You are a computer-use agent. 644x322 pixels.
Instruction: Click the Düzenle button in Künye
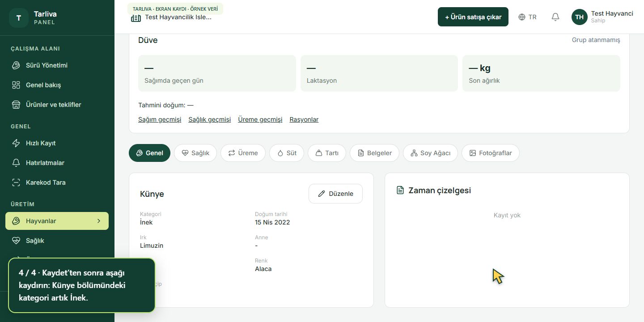[x=335, y=194]
